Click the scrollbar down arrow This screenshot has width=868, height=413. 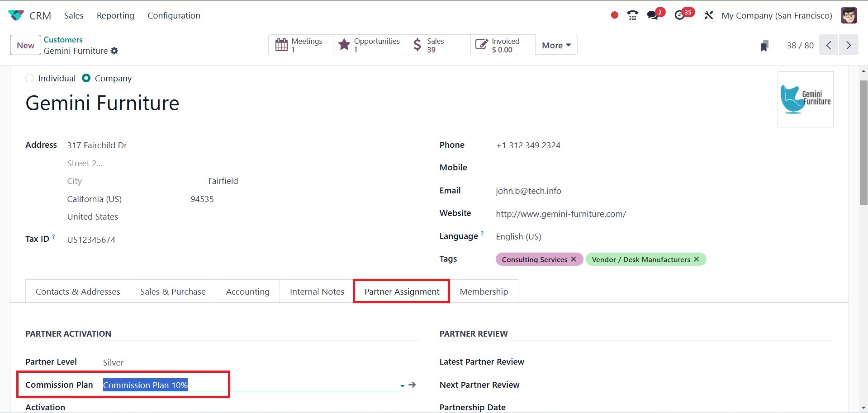(x=863, y=408)
